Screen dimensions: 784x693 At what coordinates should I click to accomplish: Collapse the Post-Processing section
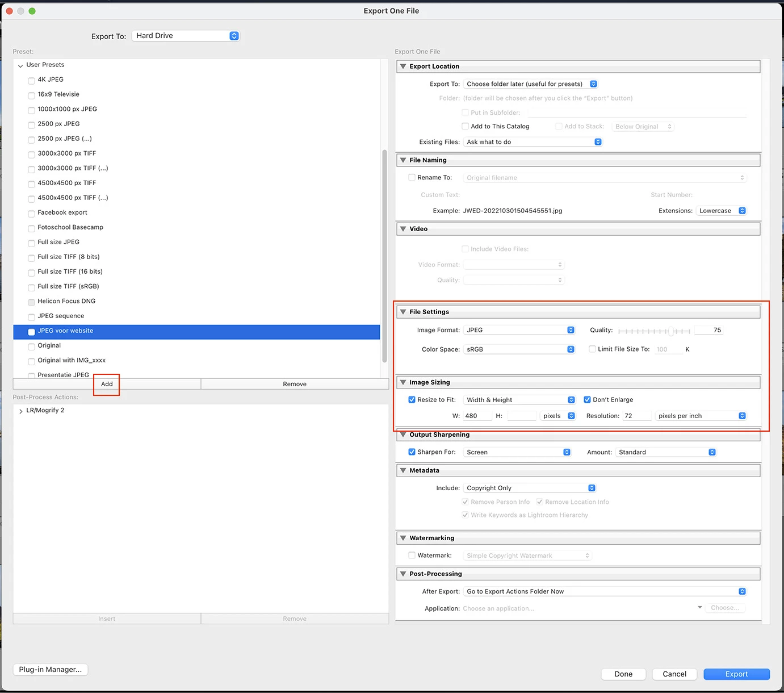(x=403, y=574)
